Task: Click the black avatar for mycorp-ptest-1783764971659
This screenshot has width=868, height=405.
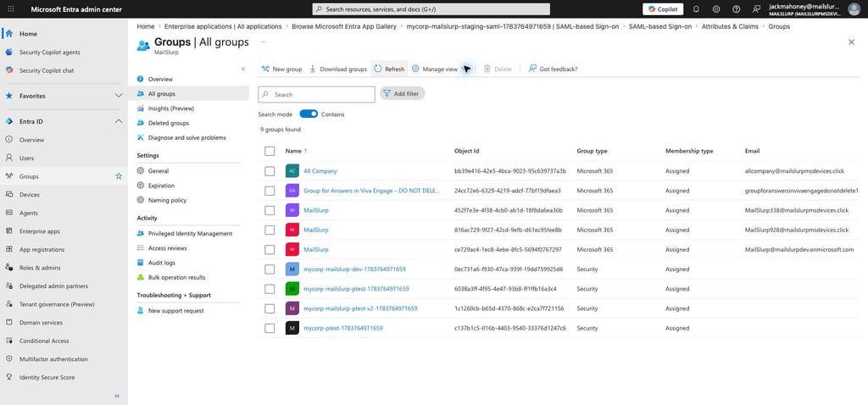Action: pos(292,328)
